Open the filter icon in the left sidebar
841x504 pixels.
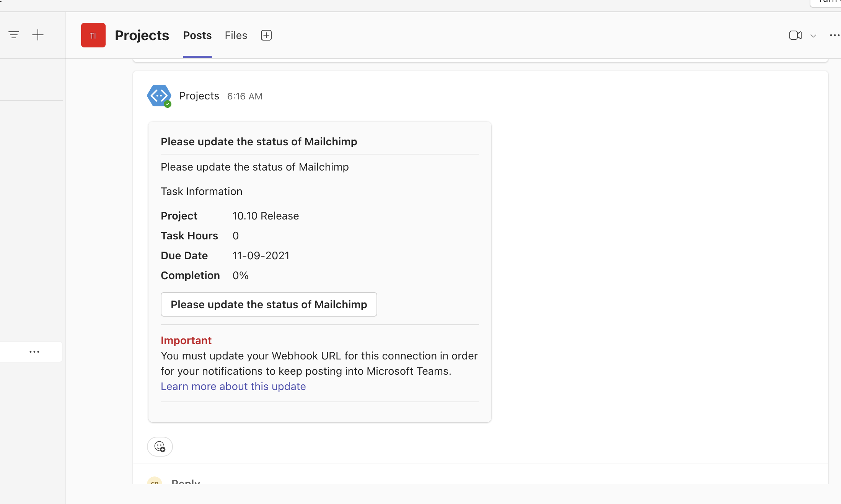pos(14,35)
